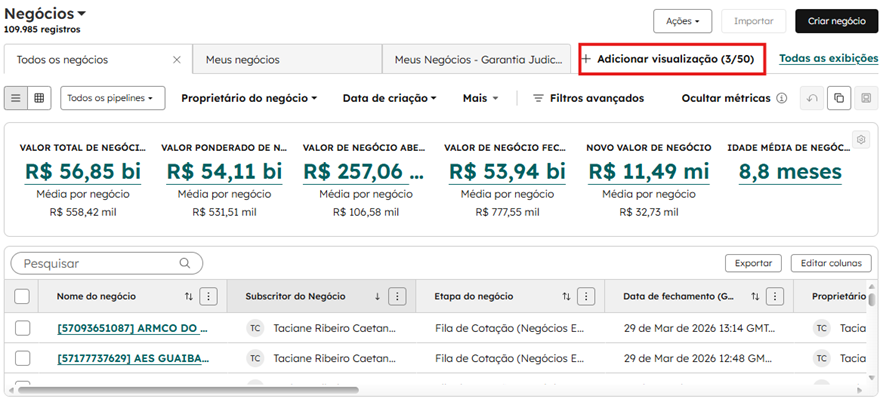Click the clone view icon
Screen dimensions: 886x408
(x=839, y=98)
